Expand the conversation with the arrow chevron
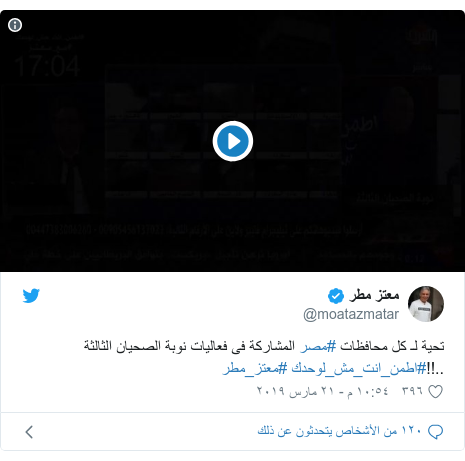This screenshot has height=461, width=465. 29,432
